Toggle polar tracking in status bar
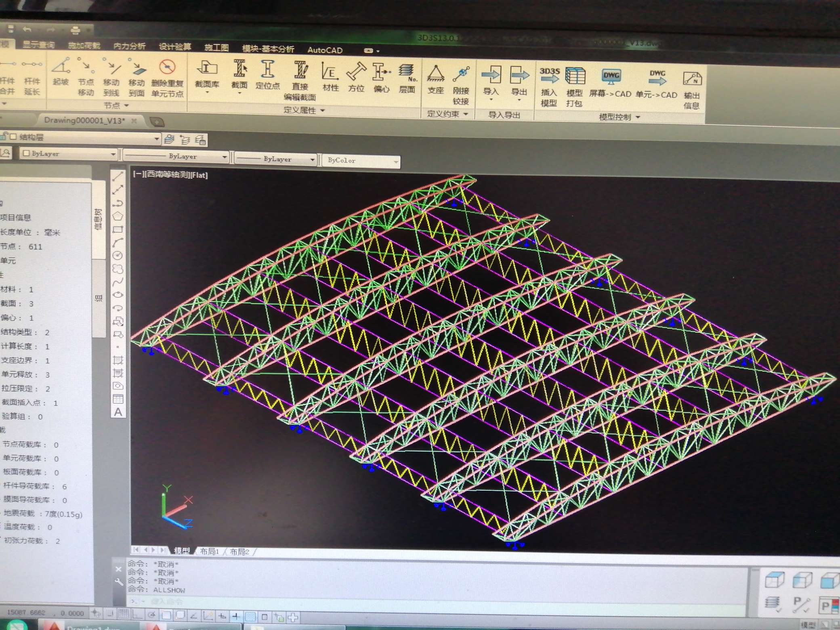840x630 pixels. coord(151,615)
